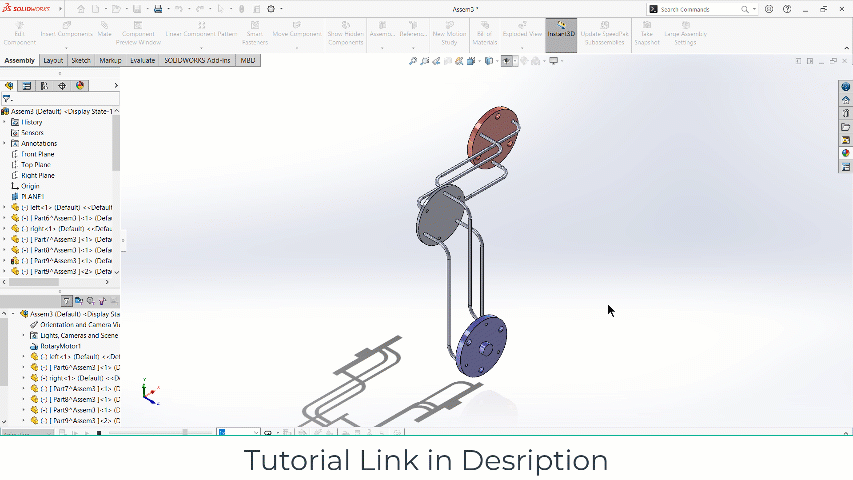Viewport: 853px width, 480px height.
Task: Click Show Hidden Components command
Action: [345, 34]
